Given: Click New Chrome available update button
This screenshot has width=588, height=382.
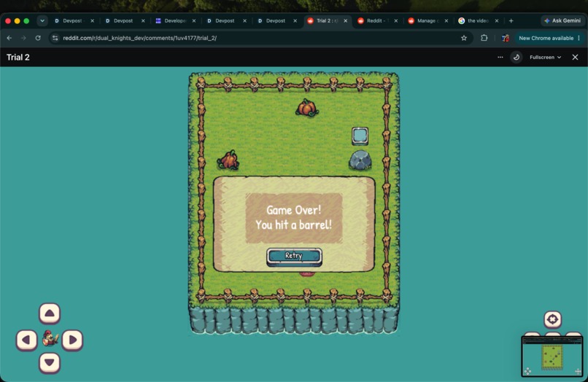Looking at the screenshot, I should coord(546,38).
